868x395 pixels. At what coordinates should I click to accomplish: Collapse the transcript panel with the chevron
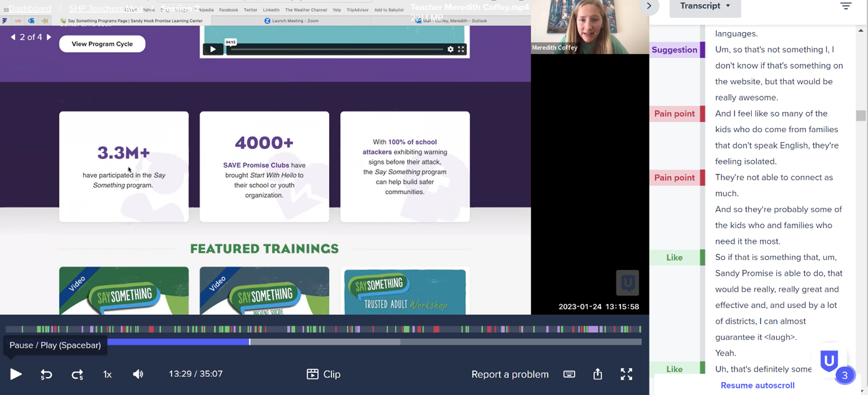tap(649, 6)
